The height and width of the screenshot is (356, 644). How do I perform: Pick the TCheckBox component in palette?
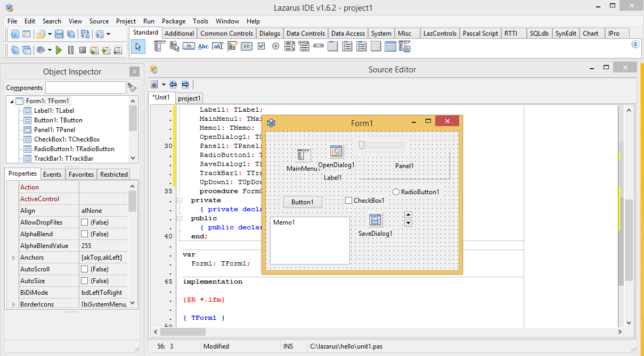[261, 46]
